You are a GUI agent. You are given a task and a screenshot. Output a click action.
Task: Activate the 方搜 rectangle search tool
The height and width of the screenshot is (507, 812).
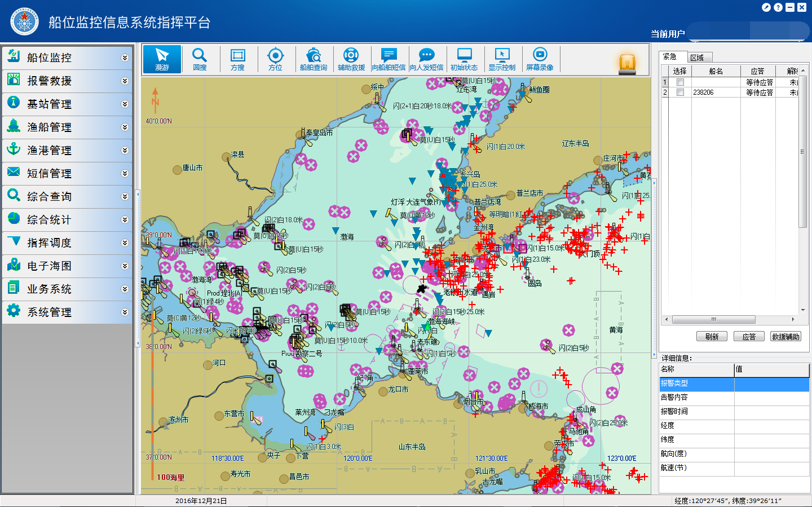coord(237,59)
